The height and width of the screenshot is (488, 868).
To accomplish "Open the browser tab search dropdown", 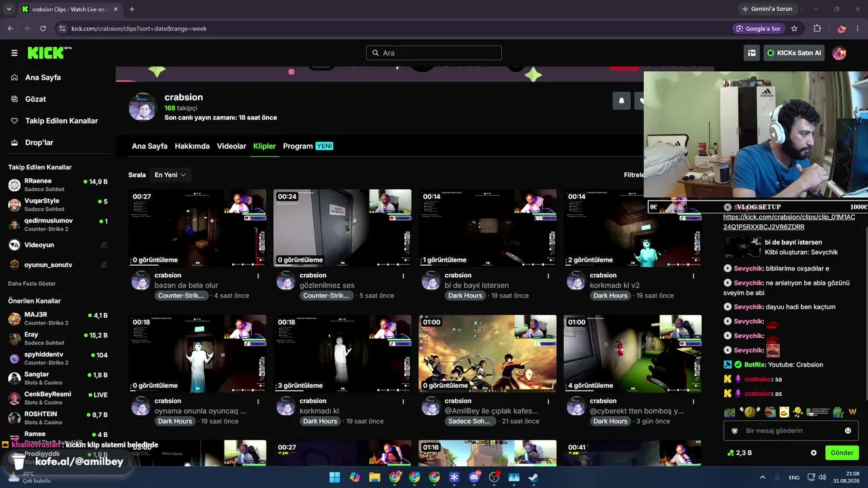I will pyautogui.click(x=9, y=9).
